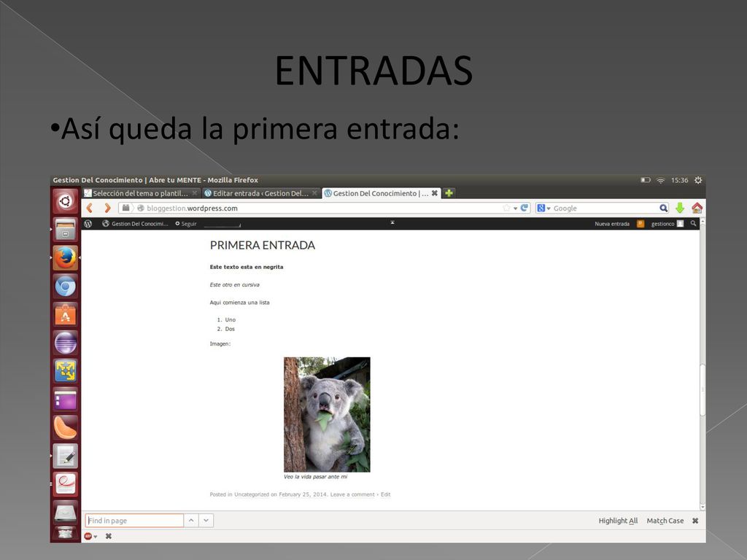The image size is (747, 560).
Task: Click the Seguir follow toggle
Action: (x=186, y=224)
